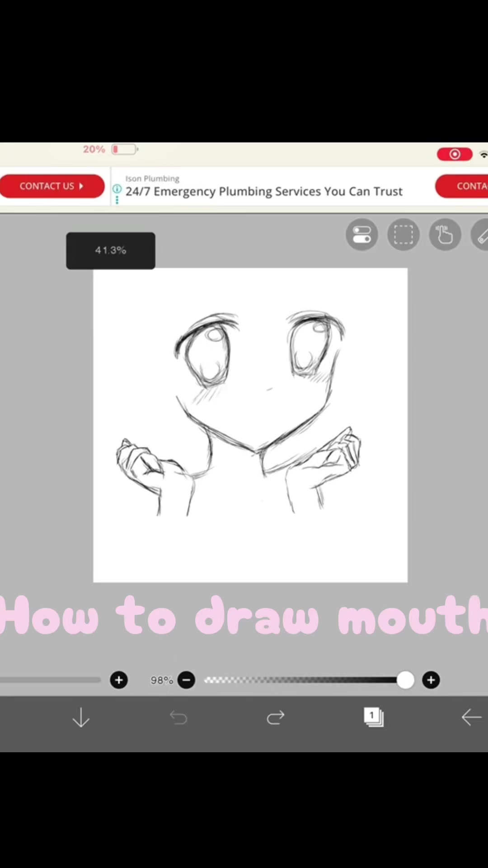
Task: Click the 20% battery percentage text
Action: pos(94,149)
